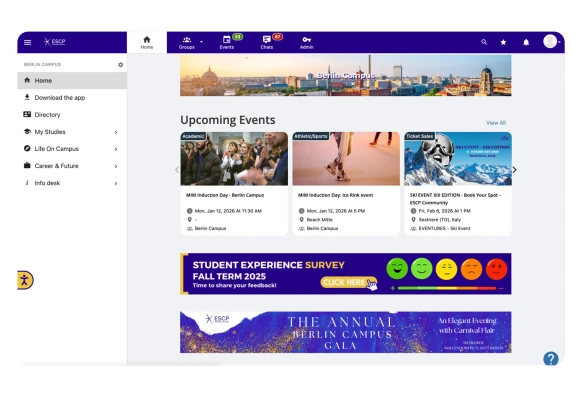Open notifications bell icon
The image size is (580, 398).
pos(526,42)
